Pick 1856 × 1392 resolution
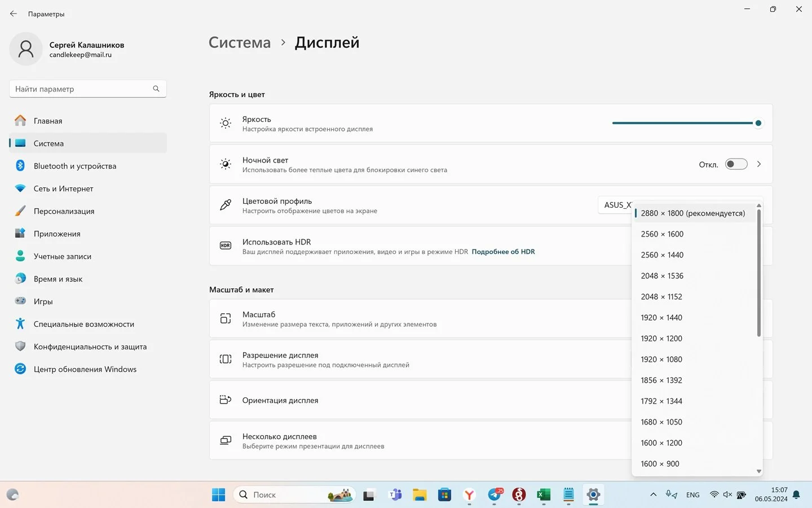812x508 pixels. pyautogui.click(x=695, y=380)
